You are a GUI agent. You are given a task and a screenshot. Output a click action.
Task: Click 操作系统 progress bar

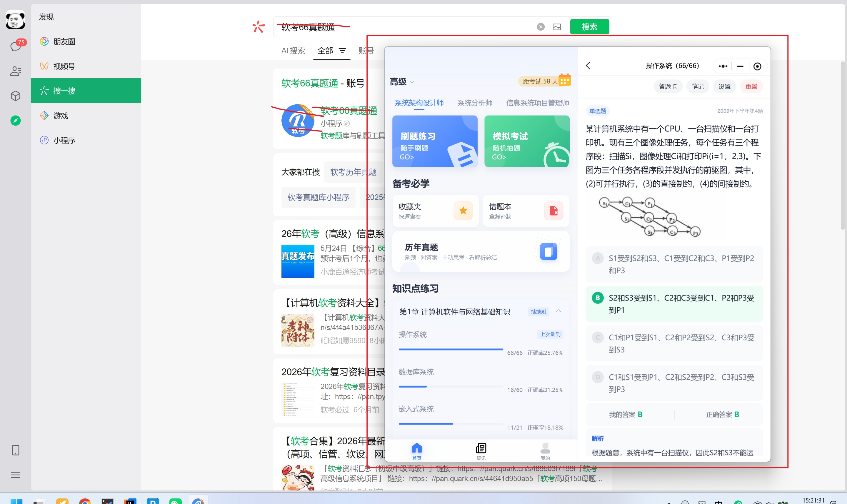pyautogui.click(x=451, y=349)
